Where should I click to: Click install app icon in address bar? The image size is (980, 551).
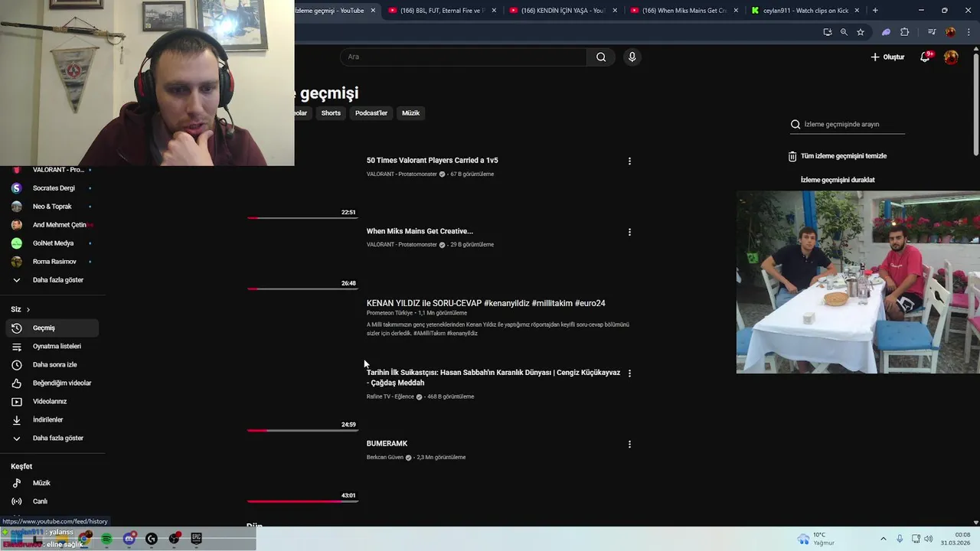[828, 32]
